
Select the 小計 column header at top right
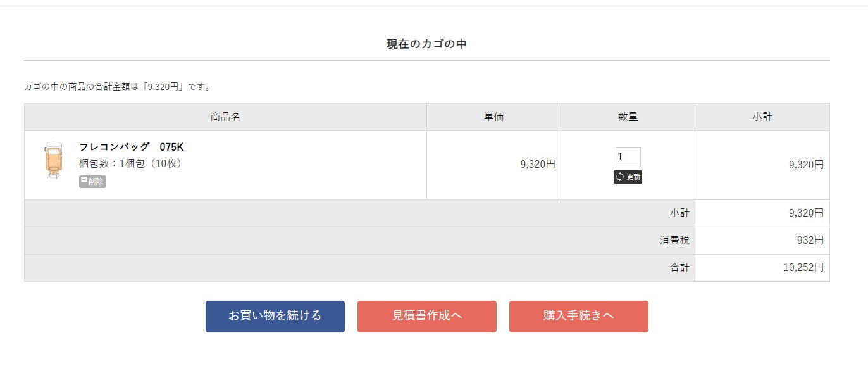[x=762, y=117]
